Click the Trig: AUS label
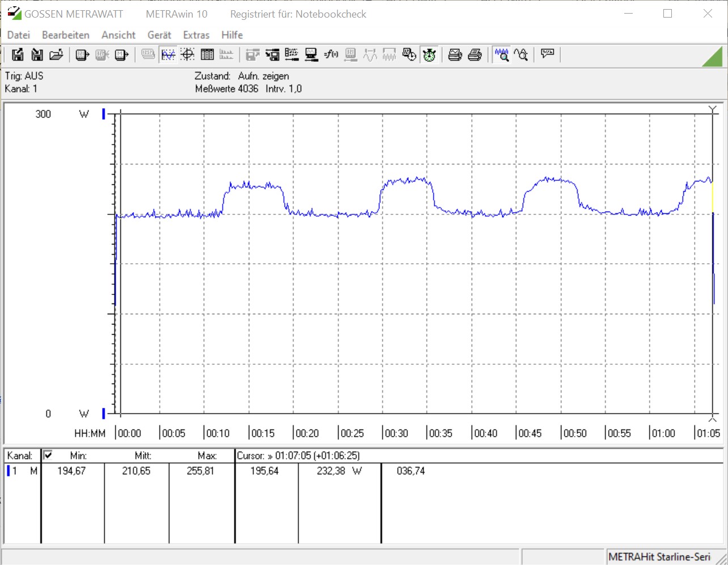 point(24,76)
